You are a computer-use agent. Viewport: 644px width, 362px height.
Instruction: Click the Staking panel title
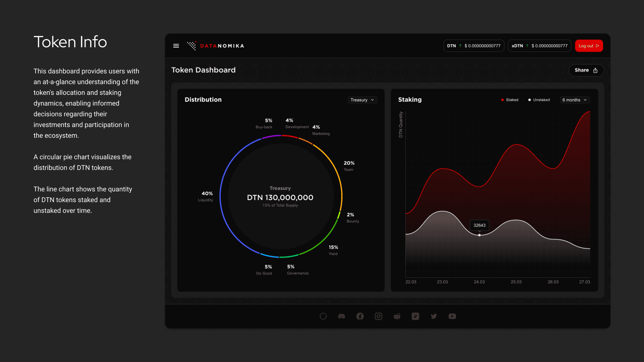[x=410, y=100]
